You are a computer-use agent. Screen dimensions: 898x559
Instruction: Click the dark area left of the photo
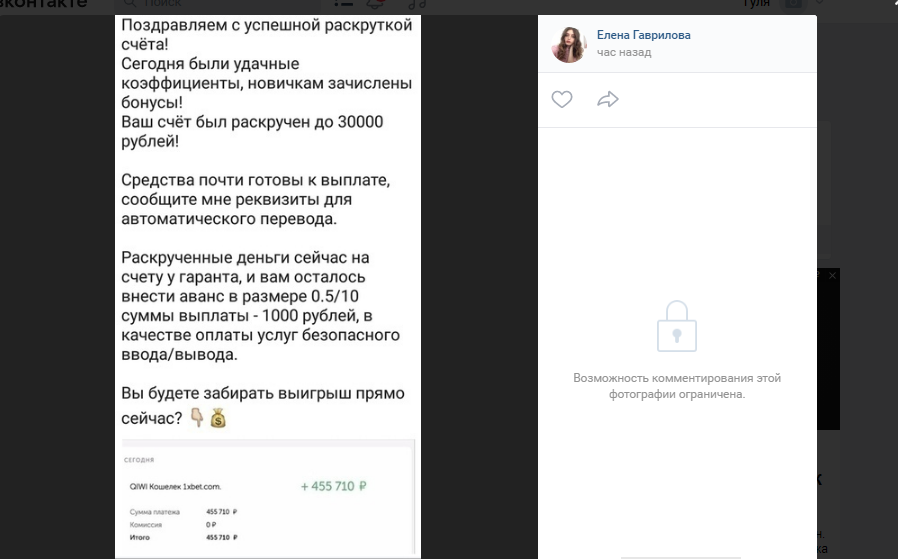tap(57, 286)
